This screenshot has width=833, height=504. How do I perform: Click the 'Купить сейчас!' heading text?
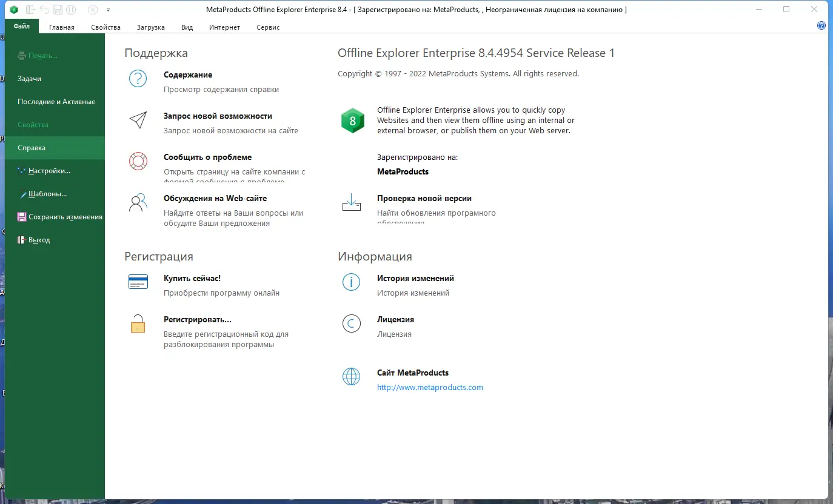click(192, 279)
